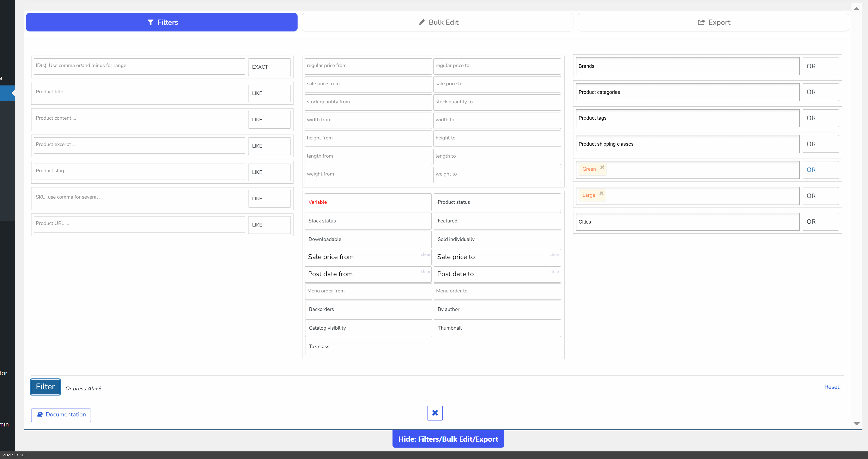Open the Export tab

713,22
